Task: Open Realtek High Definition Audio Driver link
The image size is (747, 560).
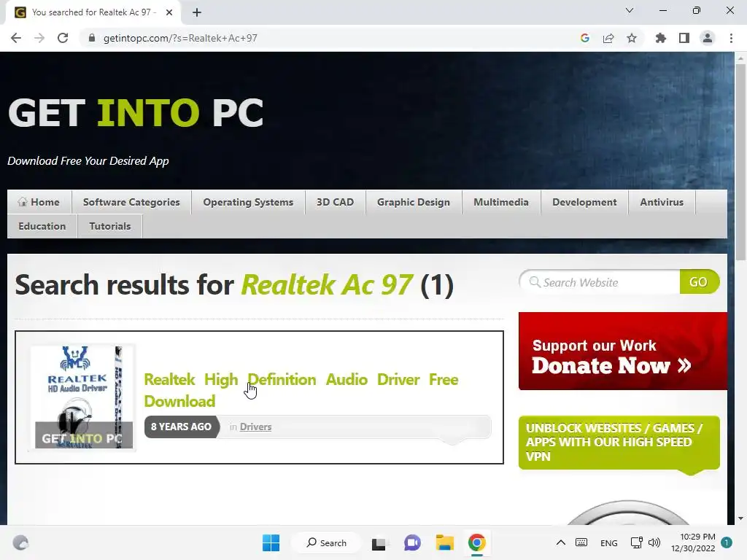Action: click(x=301, y=390)
